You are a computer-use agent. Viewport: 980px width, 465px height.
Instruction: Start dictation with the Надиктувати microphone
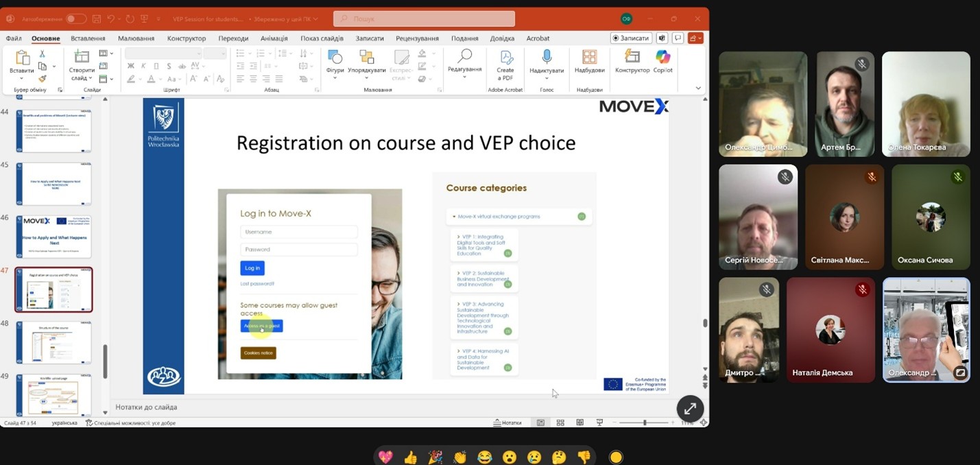[x=547, y=62]
